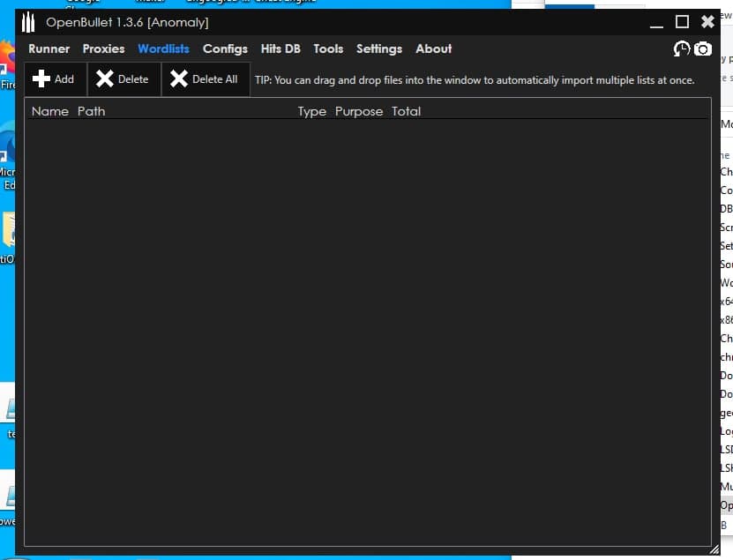This screenshot has width=733, height=560.
Task: Maximize the OpenBullet window
Action: [x=682, y=22]
